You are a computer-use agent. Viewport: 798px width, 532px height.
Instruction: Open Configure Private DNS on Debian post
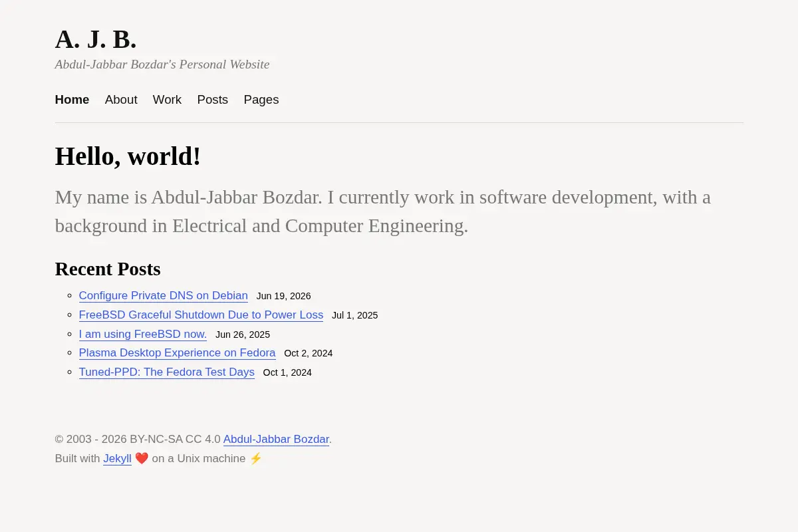tap(163, 296)
